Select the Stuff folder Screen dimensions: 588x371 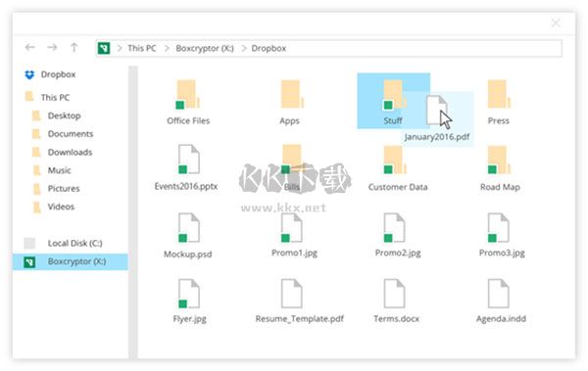(x=393, y=101)
